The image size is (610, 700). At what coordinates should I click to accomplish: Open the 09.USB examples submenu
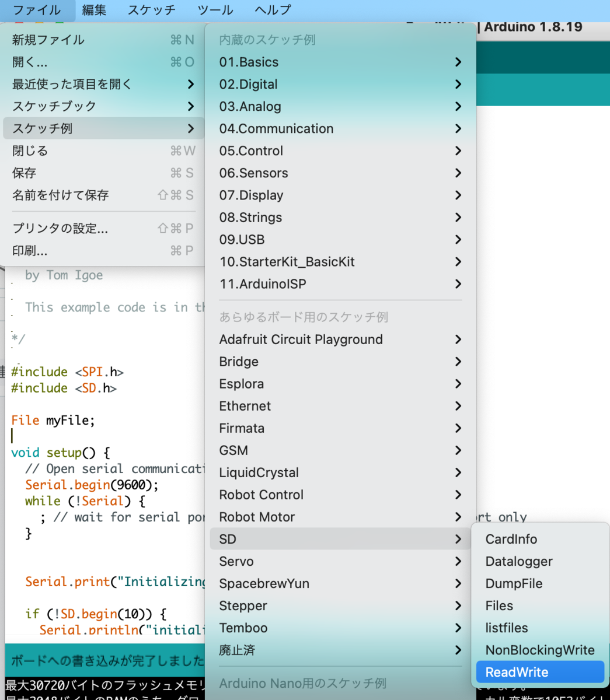[x=340, y=239]
